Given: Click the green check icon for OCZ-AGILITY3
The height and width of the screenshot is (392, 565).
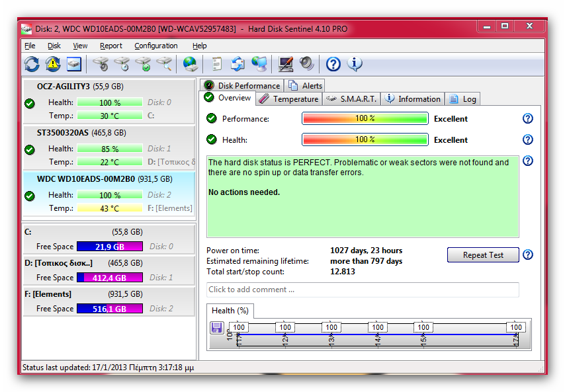Looking at the screenshot, I should tap(30, 104).
